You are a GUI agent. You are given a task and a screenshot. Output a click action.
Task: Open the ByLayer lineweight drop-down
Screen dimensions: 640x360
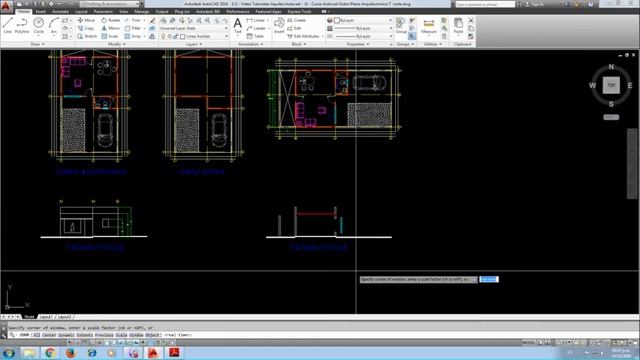[363, 28]
